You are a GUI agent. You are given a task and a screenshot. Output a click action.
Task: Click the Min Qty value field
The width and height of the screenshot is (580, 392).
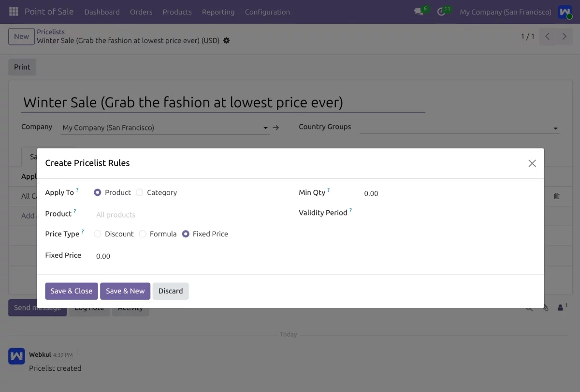click(449, 193)
